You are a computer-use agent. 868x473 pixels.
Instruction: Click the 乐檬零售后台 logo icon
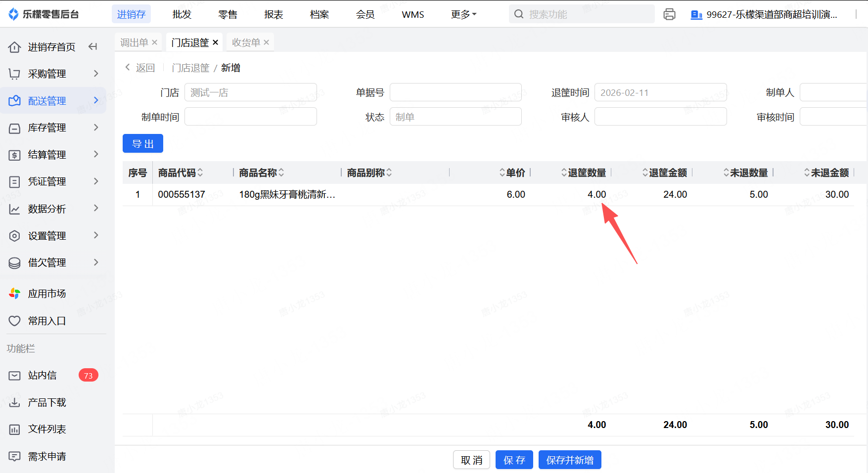[13, 14]
